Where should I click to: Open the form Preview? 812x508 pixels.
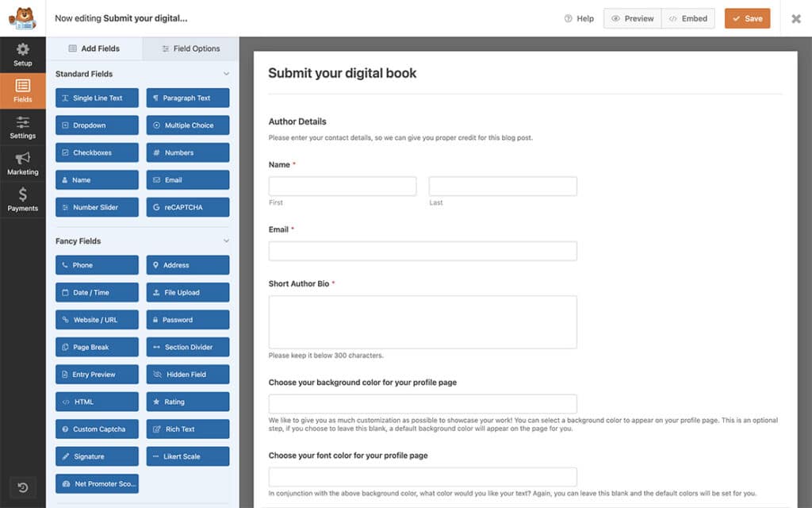click(632, 19)
